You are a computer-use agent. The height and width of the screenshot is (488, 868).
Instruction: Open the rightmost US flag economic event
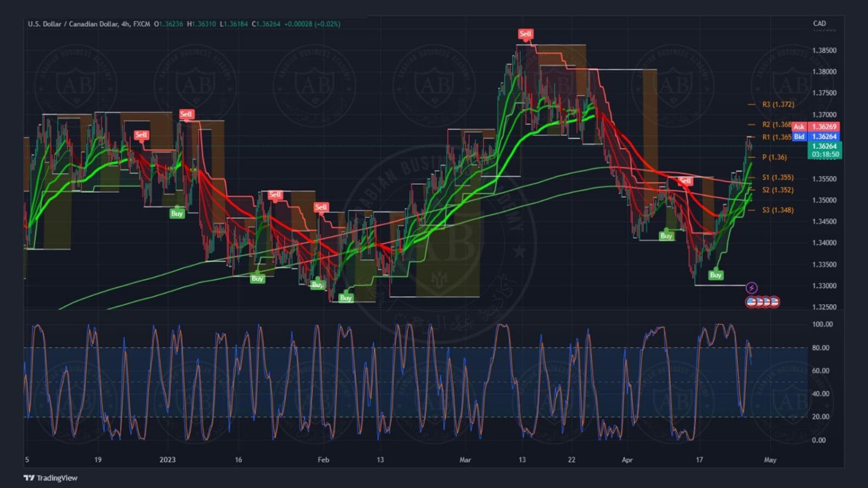[774, 302]
